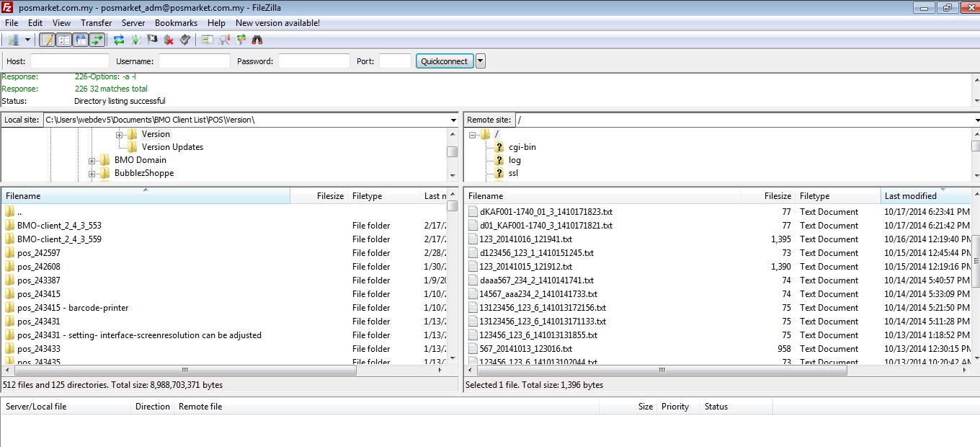Select folder pos_242597
This screenshot has width=980, height=447.
pyautogui.click(x=224, y=253)
